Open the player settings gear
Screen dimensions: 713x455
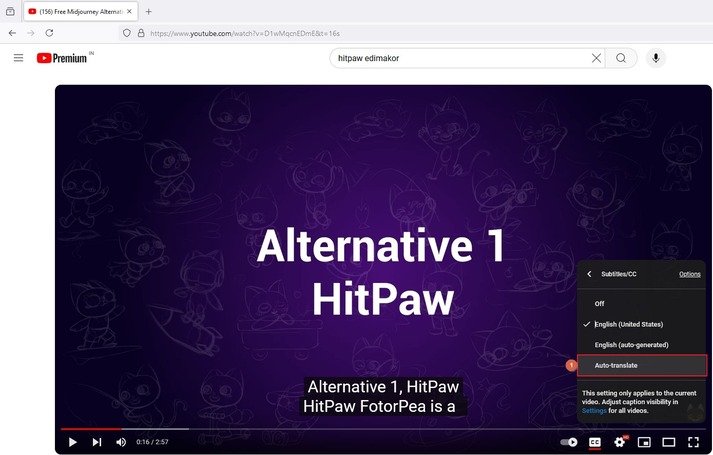pyautogui.click(x=619, y=442)
